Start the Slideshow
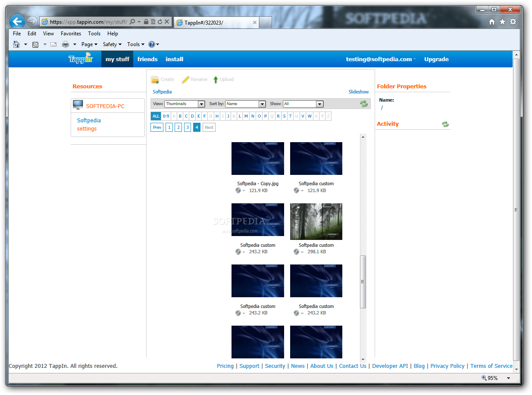This screenshot has width=532, height=395. pos(359,92)
